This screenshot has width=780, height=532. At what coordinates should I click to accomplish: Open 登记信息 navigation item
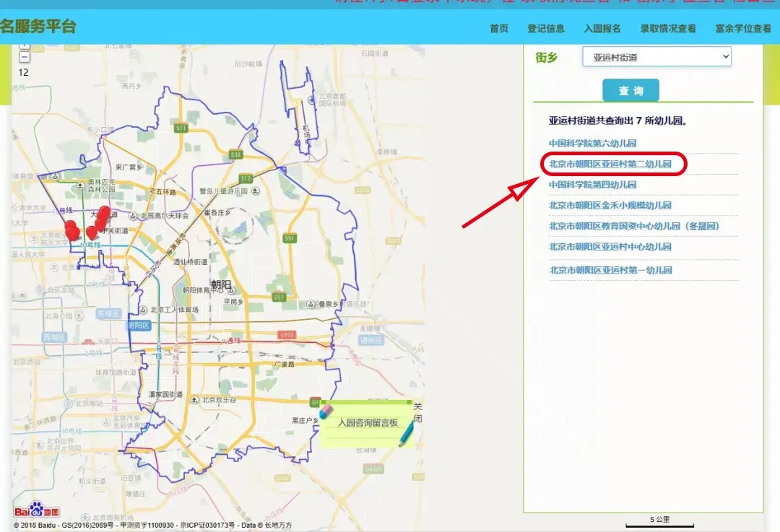point(546,28)
